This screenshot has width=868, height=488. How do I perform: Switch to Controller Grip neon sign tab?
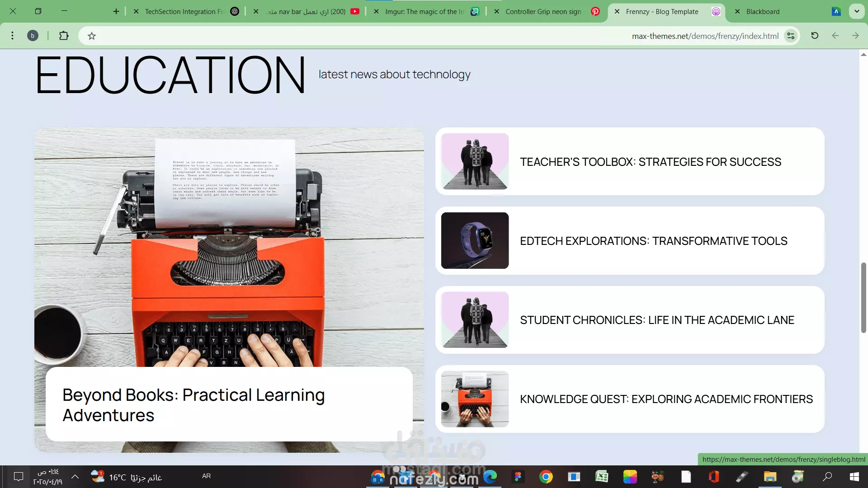click(x=543, y=12)
